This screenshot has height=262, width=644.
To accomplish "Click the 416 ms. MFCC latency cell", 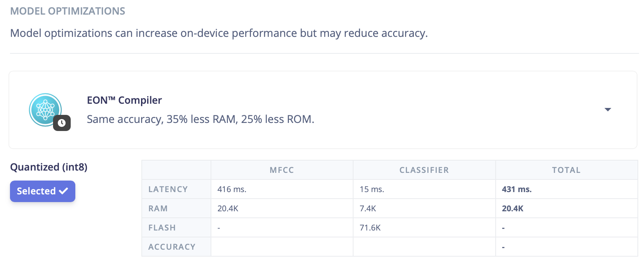I will pyautogui.click(x=232, y=189).
